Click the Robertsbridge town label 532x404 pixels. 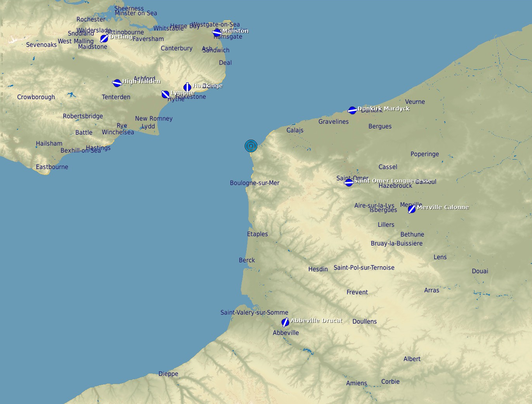(x=83, y=116)
